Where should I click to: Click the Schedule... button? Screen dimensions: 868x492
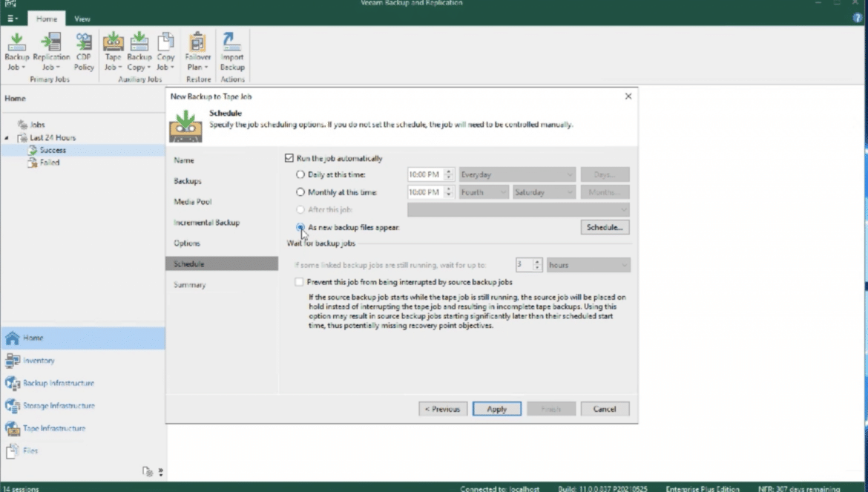pos(605,227)
